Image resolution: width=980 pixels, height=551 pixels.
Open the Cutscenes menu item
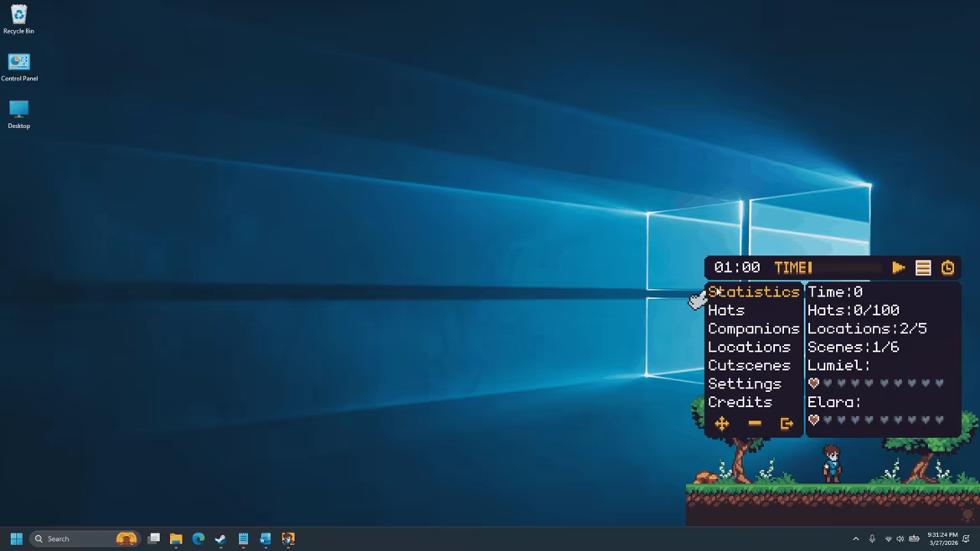click(x=750, y=365)
